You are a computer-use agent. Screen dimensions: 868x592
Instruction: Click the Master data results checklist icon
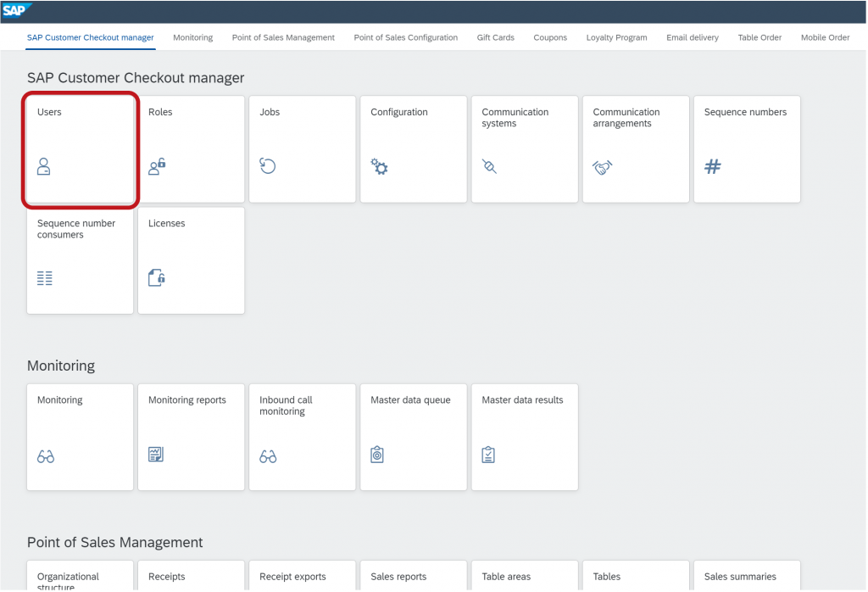pos(488,455)
